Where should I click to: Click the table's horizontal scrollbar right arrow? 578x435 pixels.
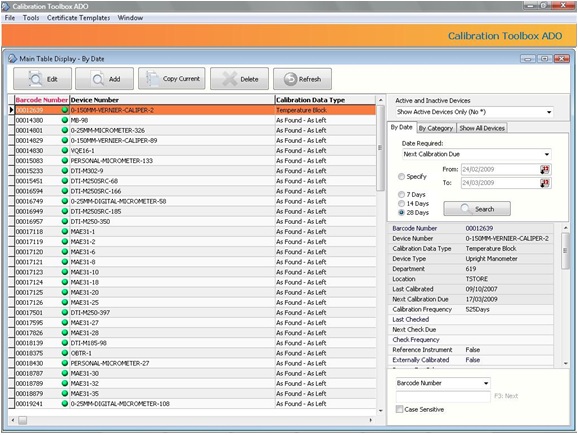coord(371,420)
